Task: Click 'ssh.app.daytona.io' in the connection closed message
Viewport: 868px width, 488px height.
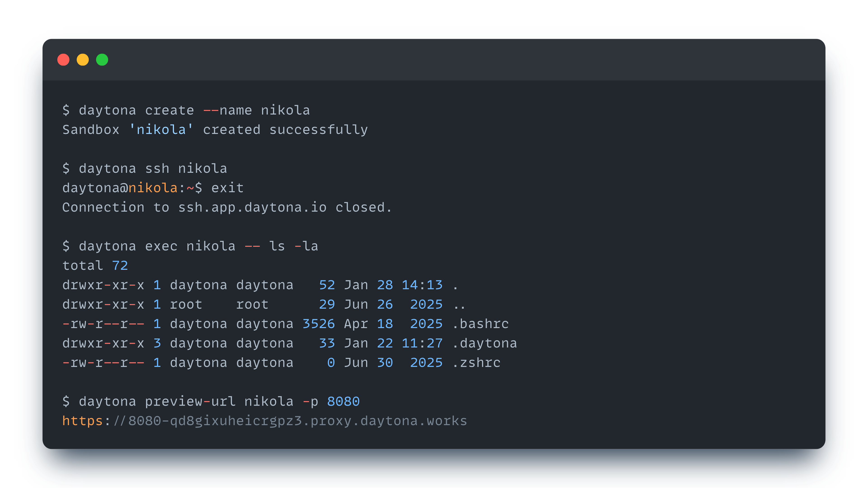Action: coord(252,207)
